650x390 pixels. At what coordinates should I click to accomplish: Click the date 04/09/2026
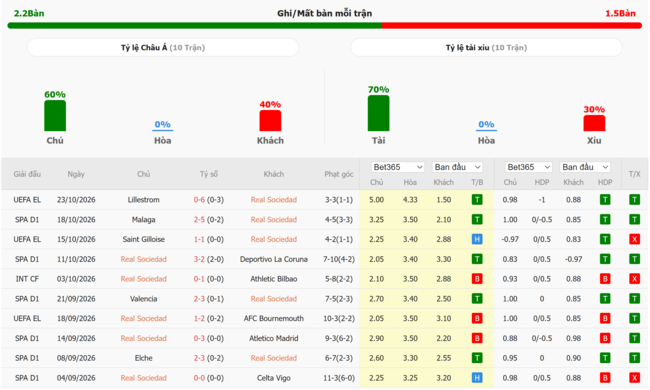pyautogui.click(x=76, y=378)
